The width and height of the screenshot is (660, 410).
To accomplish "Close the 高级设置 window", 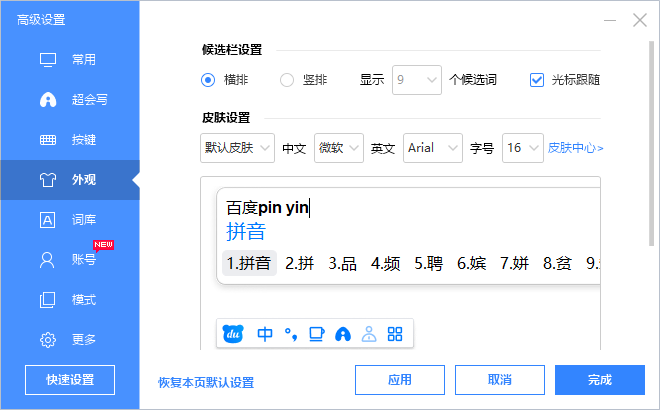I will (x=640, y=20).
